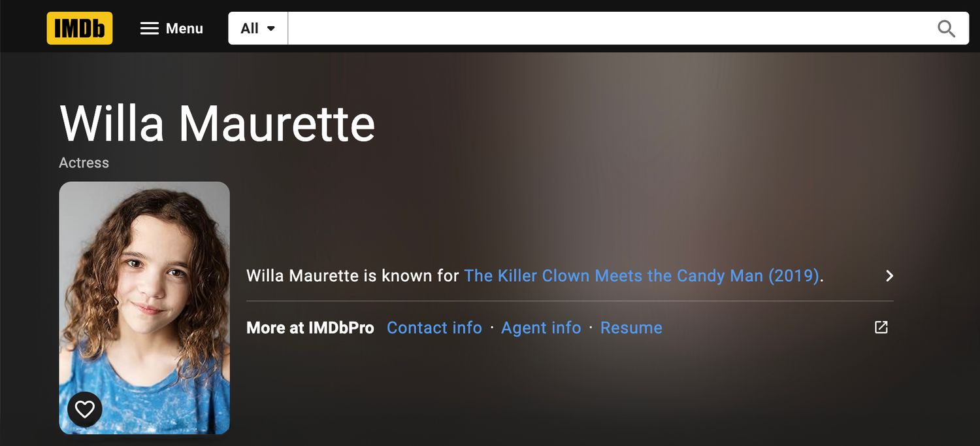Click the Menu label in header
Viewport: 980px width, 446px height.
point(184,28)
